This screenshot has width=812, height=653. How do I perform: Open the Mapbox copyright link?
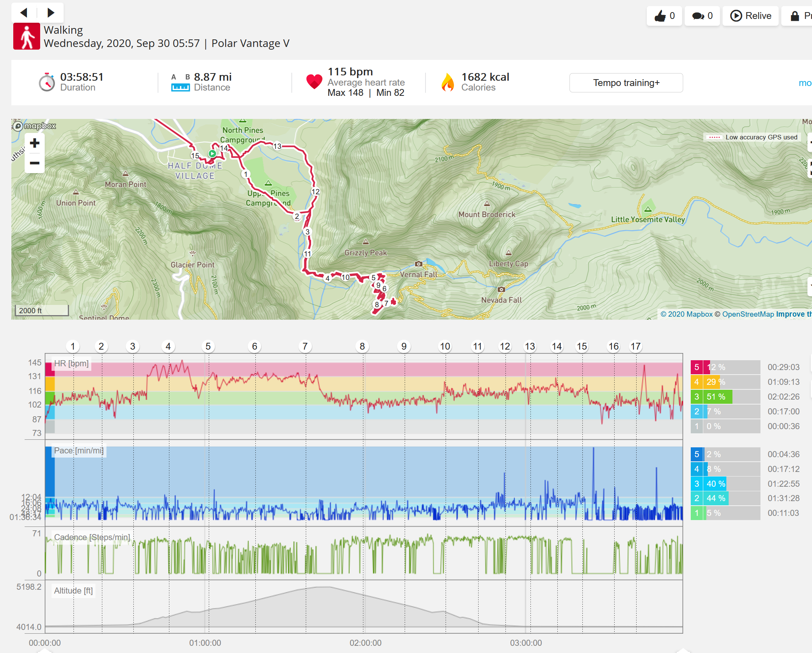(x=686, y=314)
